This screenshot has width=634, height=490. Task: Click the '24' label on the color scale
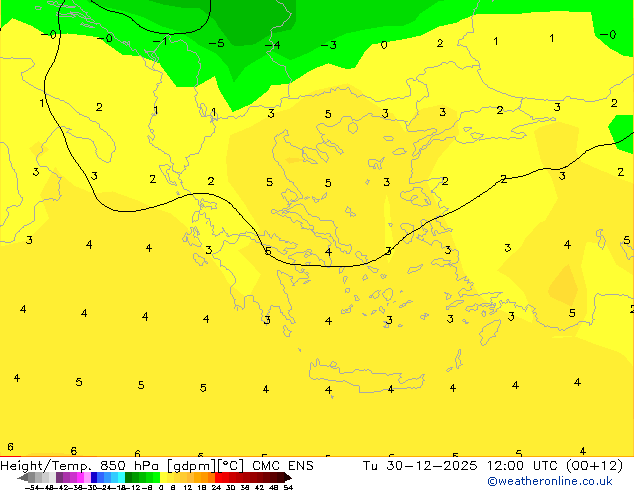click(x=216, y=488)
